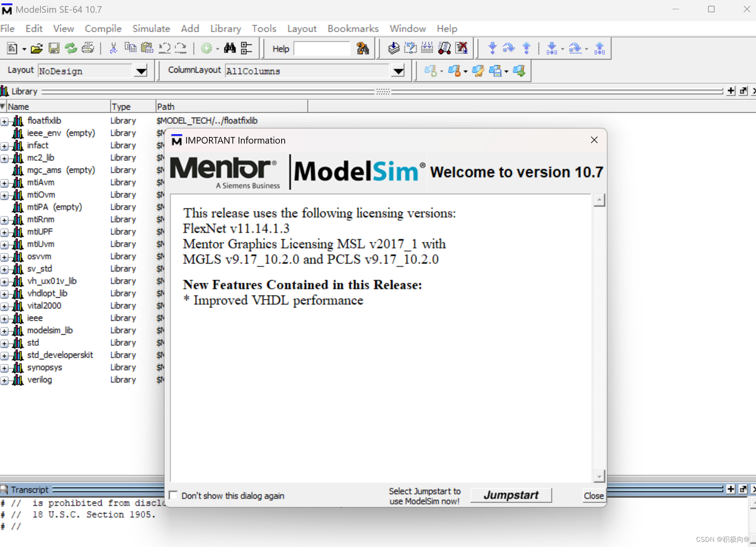
Task: Expand the ieee library node
Action: 4,318
